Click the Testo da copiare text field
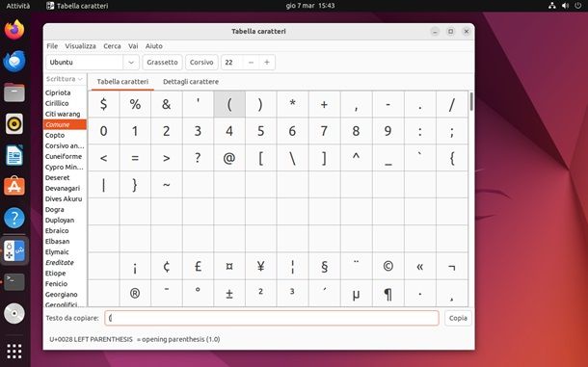Image resolution: width=588 pixels, height=367 pixels. click(x=272, y=318)
